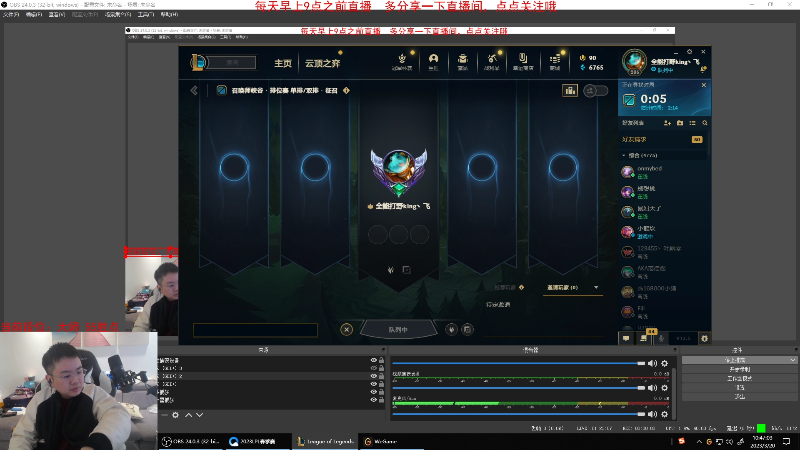Collapse the friends group header

pyautogui.click(x=663, y=155)
